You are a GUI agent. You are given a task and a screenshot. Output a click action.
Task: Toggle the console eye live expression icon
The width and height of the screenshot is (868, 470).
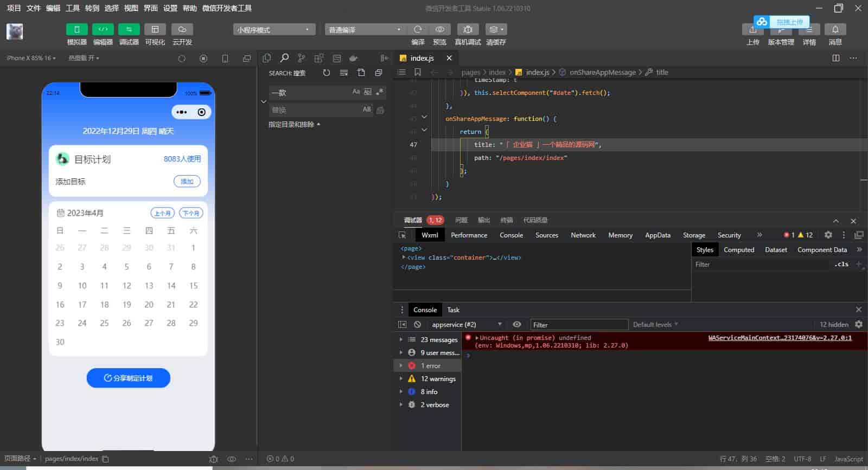click(x=517, y=325)
